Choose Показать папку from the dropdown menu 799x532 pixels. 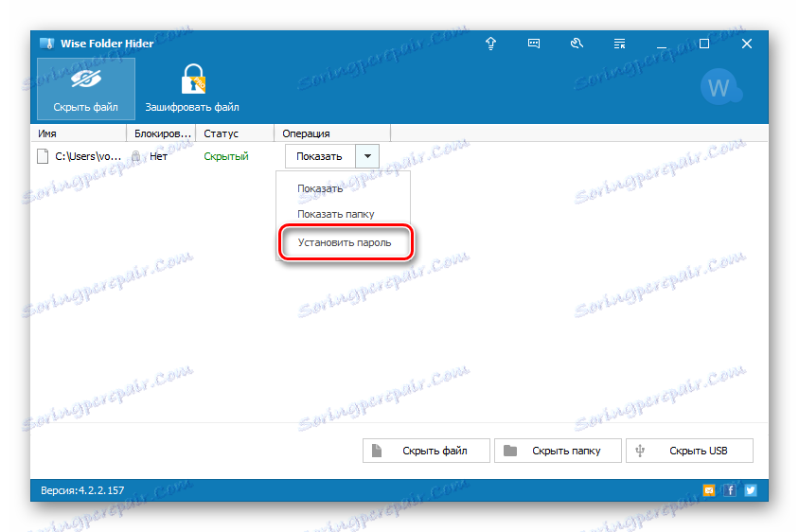[x=343, y=214]
